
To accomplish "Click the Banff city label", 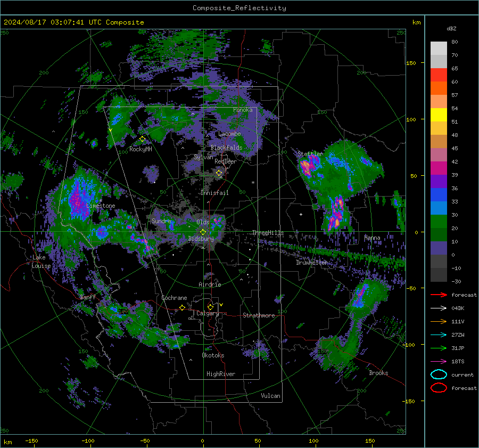I will coord(88,297).
